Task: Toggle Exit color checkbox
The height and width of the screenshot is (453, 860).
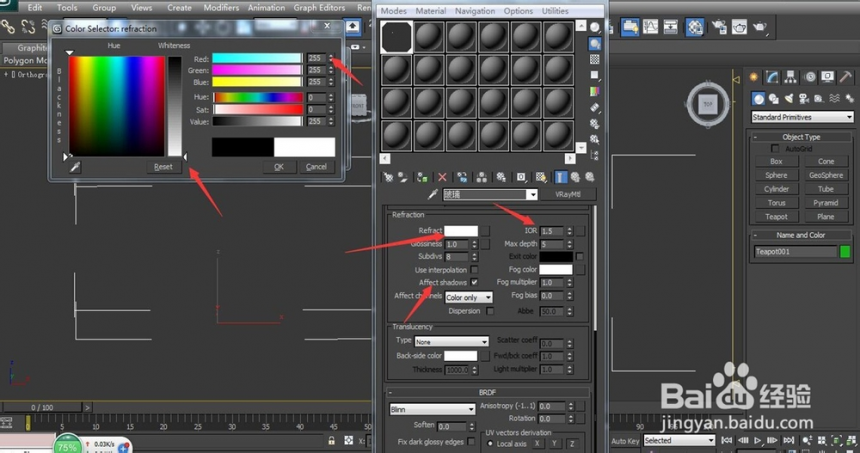Action: (580, 257)
